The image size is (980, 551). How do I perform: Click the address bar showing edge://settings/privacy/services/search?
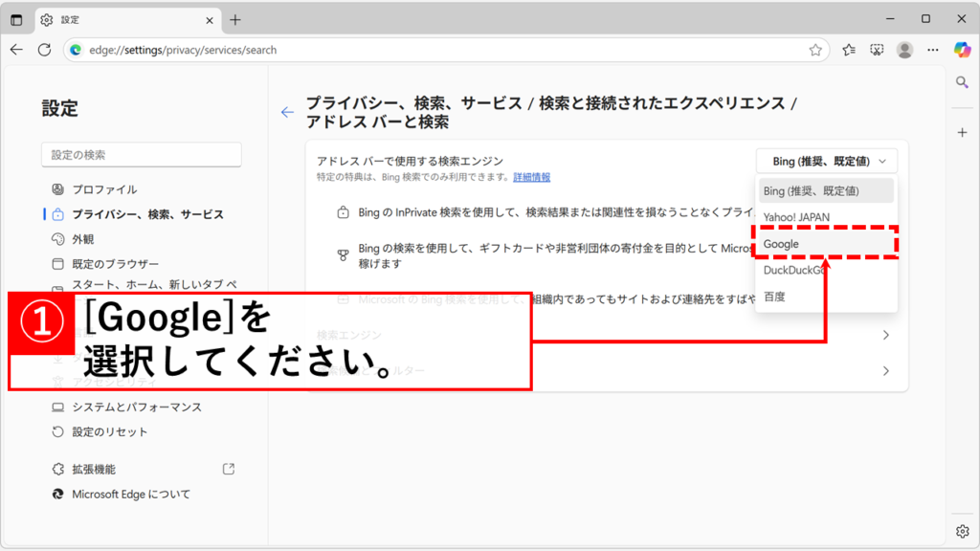click(446, 50)
